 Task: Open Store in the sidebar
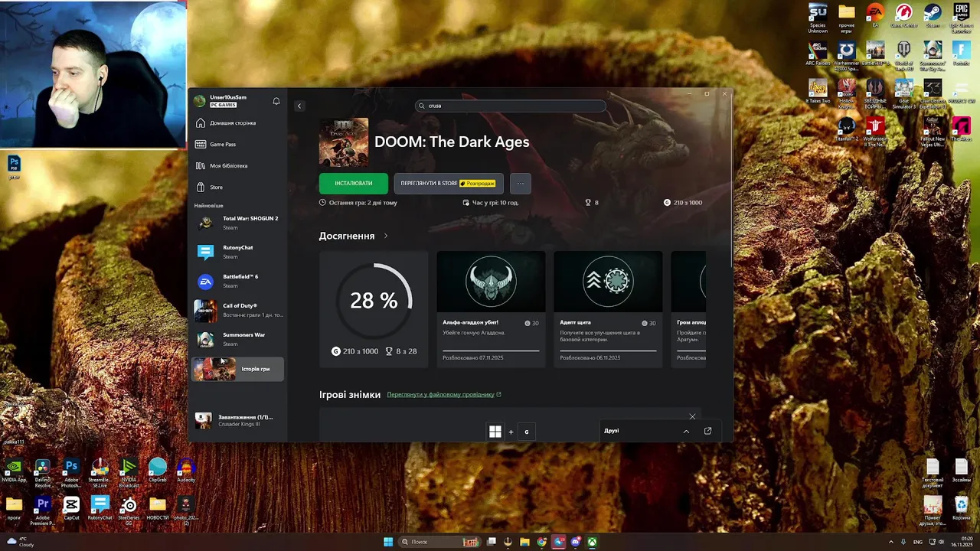click(237, 187)
